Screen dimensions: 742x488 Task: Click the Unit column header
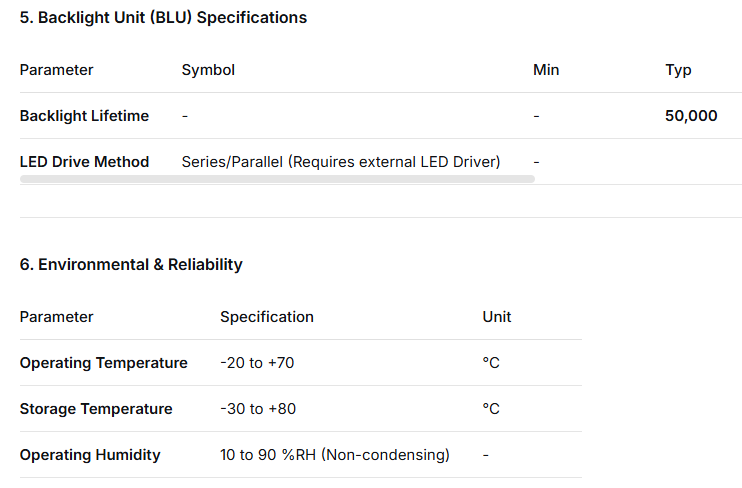[497, 317]
